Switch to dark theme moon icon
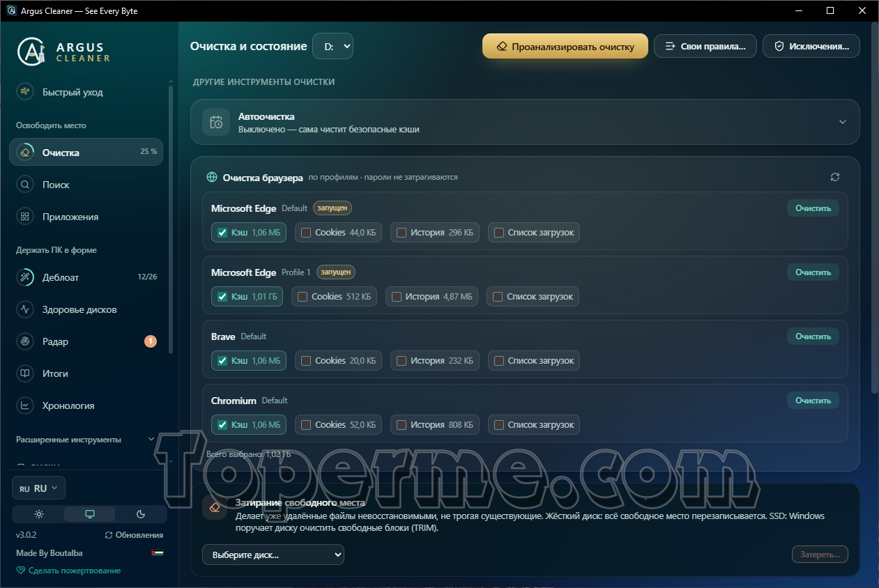The width and height of the screenshot is (879, 588). pyautogui.click(x=141, y=514)
